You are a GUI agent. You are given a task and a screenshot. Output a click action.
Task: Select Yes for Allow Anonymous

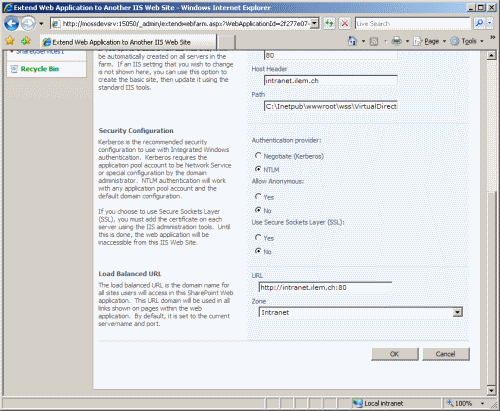click(258, 197)
